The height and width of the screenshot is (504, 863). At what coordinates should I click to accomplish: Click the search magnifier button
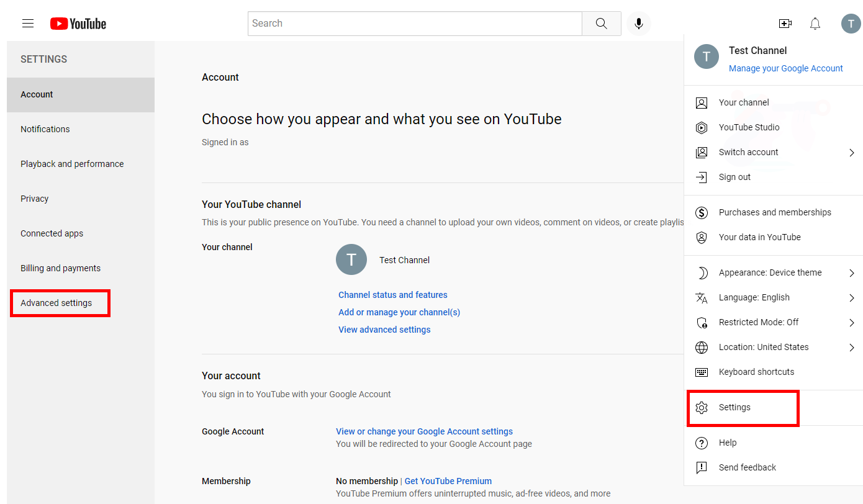[601, 24]
